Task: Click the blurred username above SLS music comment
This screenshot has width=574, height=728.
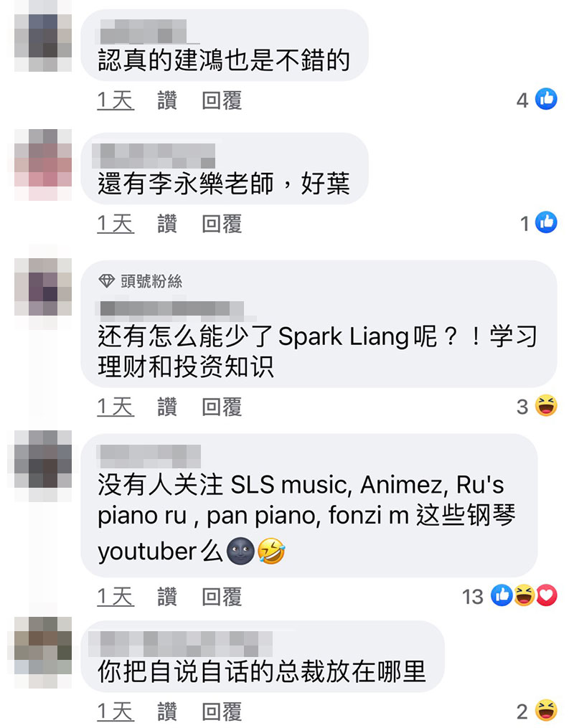Action: click(x=149, y=456)
